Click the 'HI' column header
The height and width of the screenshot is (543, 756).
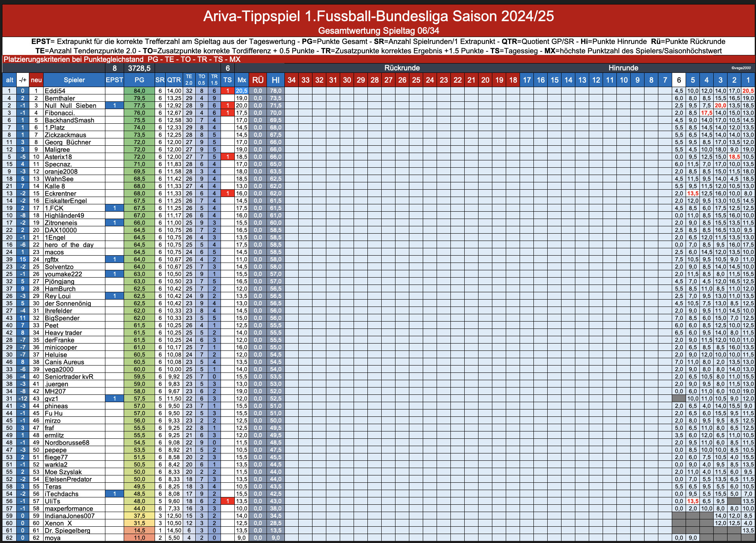pyautogui.click(x=275, y=80)
